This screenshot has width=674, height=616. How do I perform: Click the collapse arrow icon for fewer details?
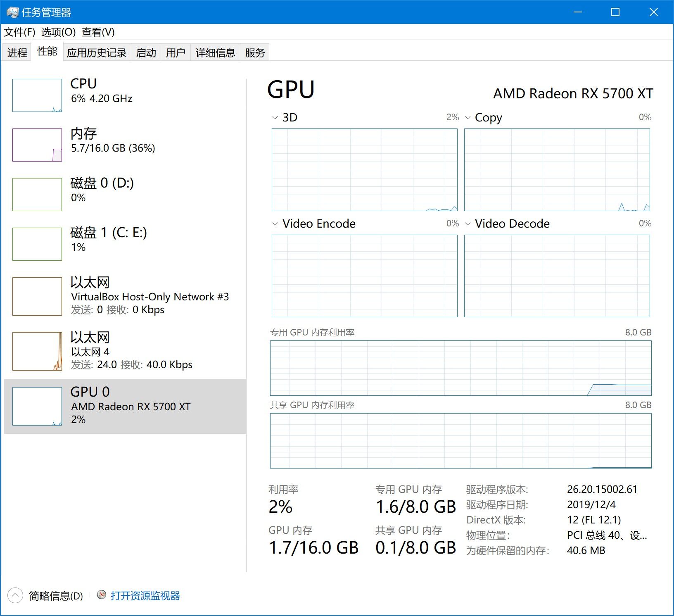tap(15, 595)
